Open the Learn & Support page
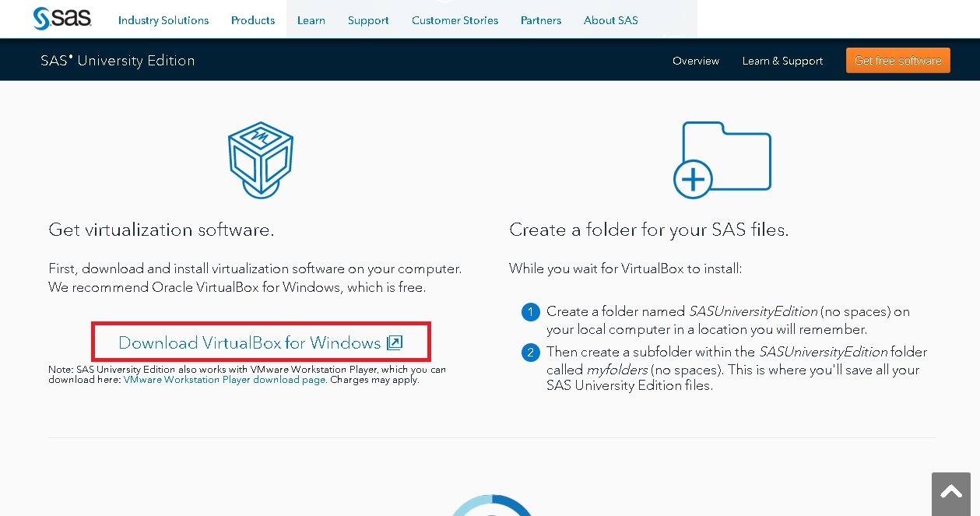This screenshot has height=516, width=980. pos(782,61)
